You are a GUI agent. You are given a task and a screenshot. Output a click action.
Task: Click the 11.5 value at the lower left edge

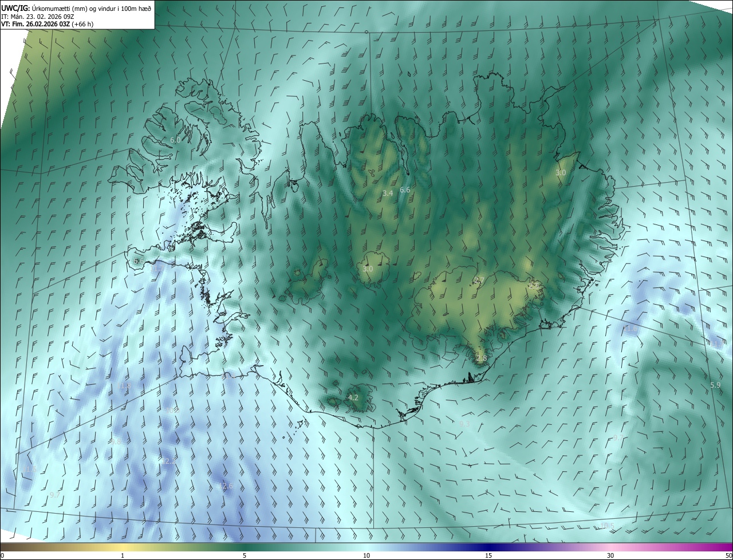30,469
